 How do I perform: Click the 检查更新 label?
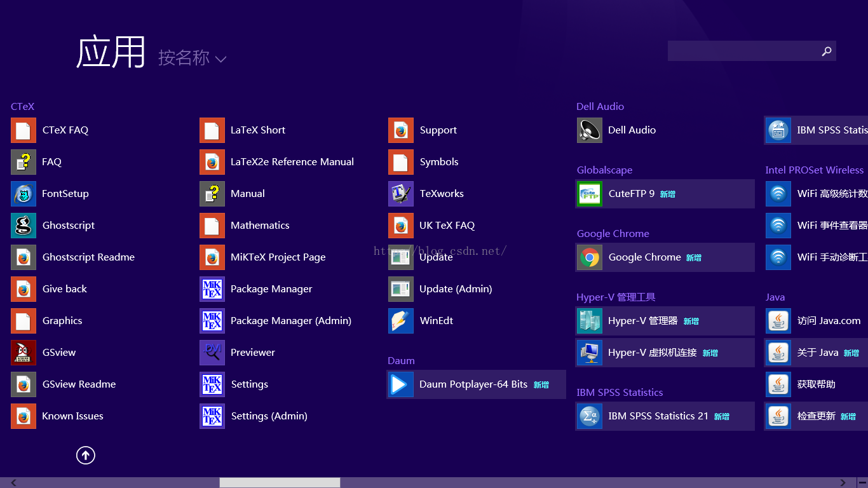817,416
